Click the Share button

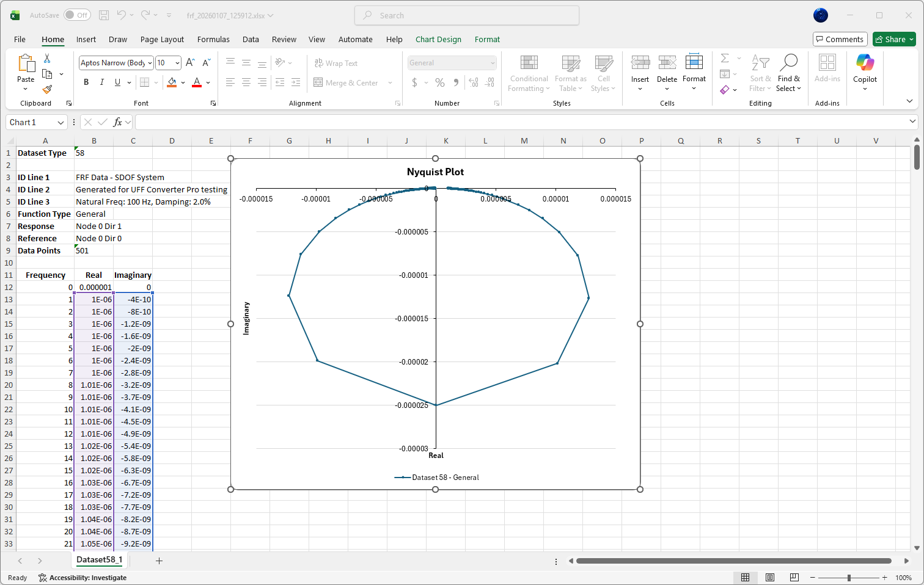[893, 40]
